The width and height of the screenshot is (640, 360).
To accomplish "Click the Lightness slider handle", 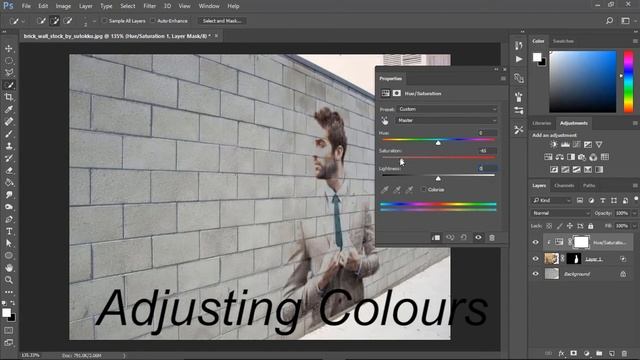I will point(438,178).
